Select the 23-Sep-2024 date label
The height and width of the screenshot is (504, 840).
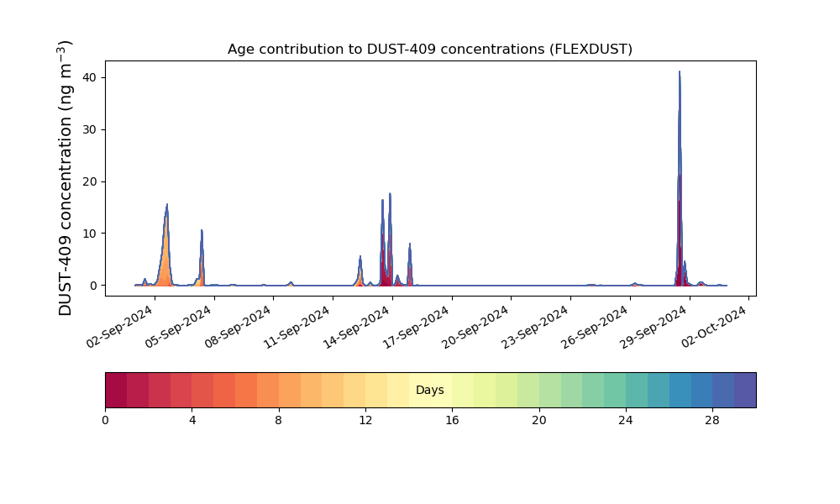click(x=536, y=328)
